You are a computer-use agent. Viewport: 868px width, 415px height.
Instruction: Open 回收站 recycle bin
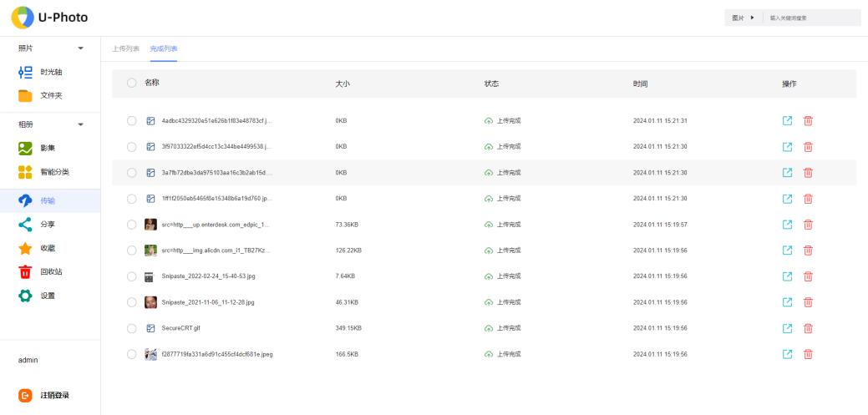coord(51,271)
